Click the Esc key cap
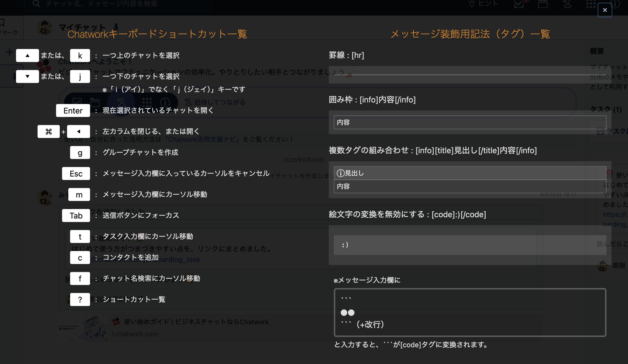This screenshot has width=628, height=364. (76, 173)
